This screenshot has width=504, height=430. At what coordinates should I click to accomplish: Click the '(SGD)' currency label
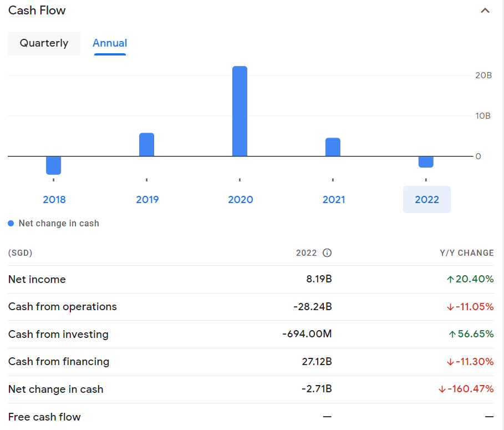coord(21,253)
